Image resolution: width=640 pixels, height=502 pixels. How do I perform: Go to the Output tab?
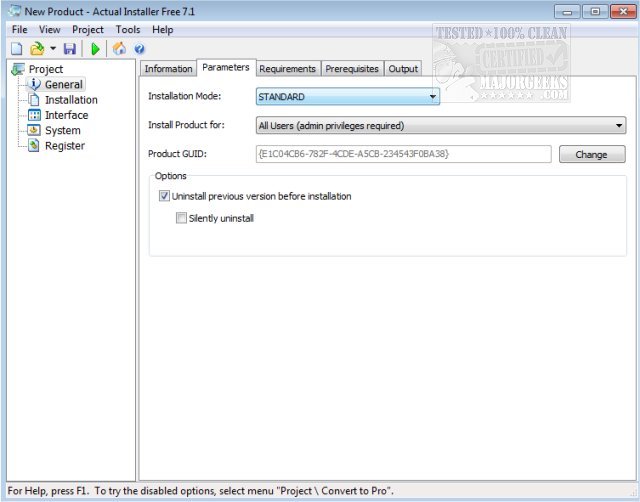pos(403,69)
